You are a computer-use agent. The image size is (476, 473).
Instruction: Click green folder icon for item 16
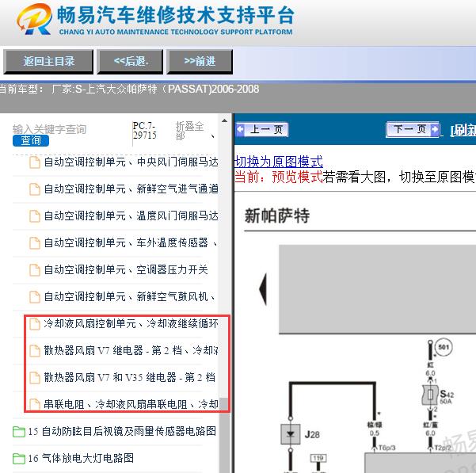[x=19, y=459]
